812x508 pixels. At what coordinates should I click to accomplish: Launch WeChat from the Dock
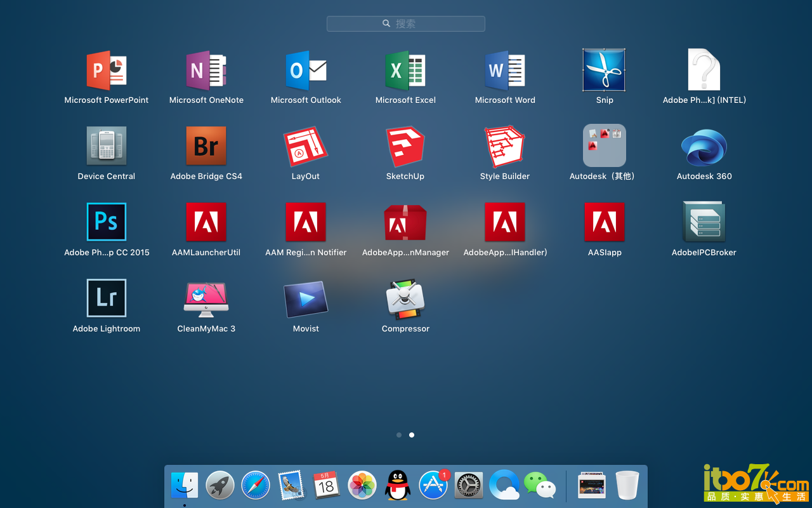click(540, 486)
